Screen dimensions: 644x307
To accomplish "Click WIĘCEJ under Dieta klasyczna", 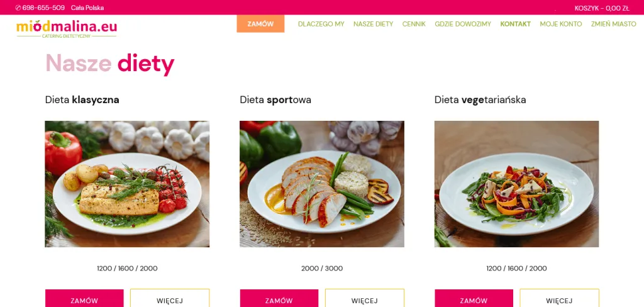I will tap(170, 298).
